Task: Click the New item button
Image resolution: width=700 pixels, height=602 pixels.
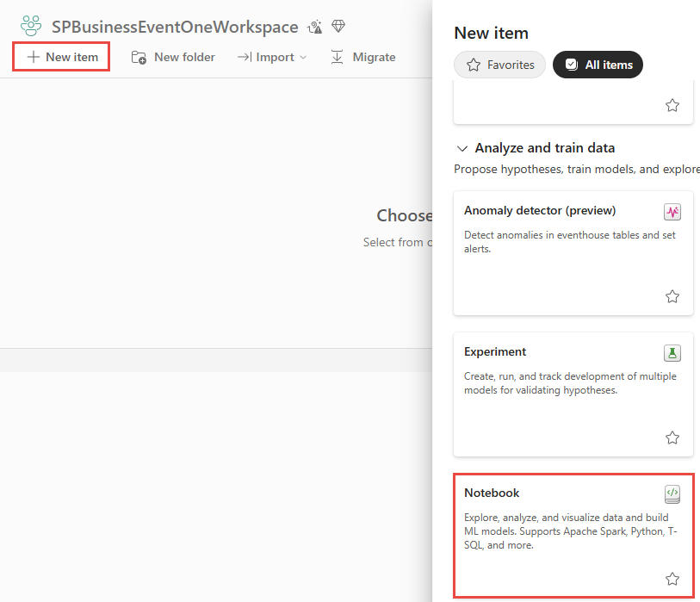Action: (x=61, y=57)
